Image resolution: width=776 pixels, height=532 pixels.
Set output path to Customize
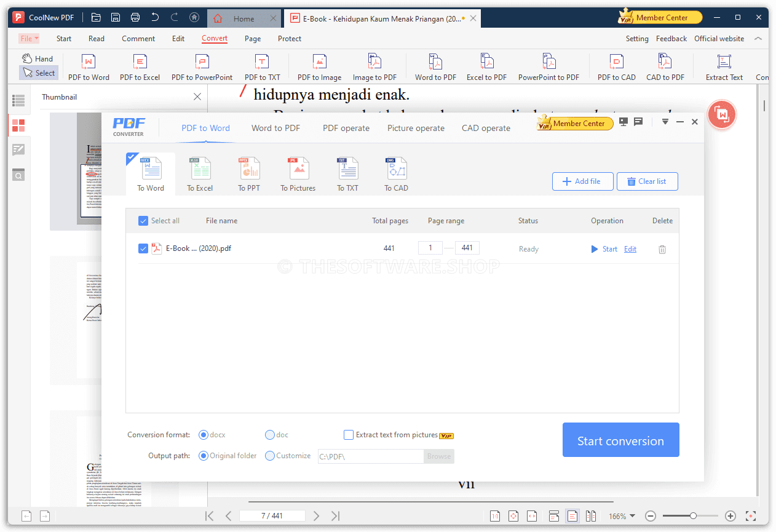click(269, 456)
